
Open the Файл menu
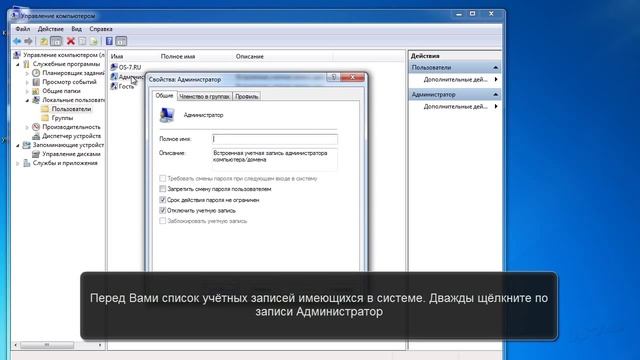[22, 29]
